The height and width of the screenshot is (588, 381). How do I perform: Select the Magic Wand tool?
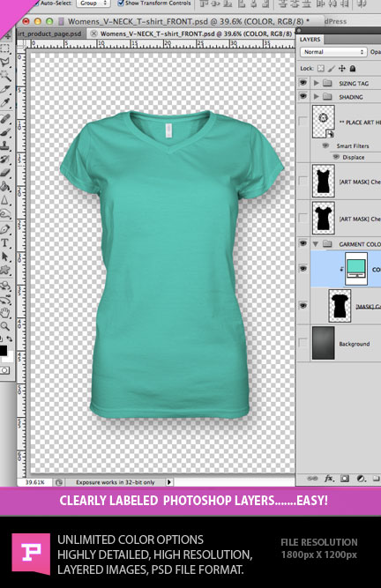tap(5, 76)
